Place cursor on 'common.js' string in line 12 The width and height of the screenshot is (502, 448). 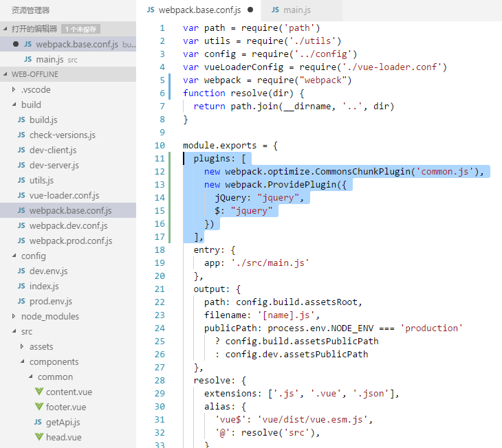445,172
